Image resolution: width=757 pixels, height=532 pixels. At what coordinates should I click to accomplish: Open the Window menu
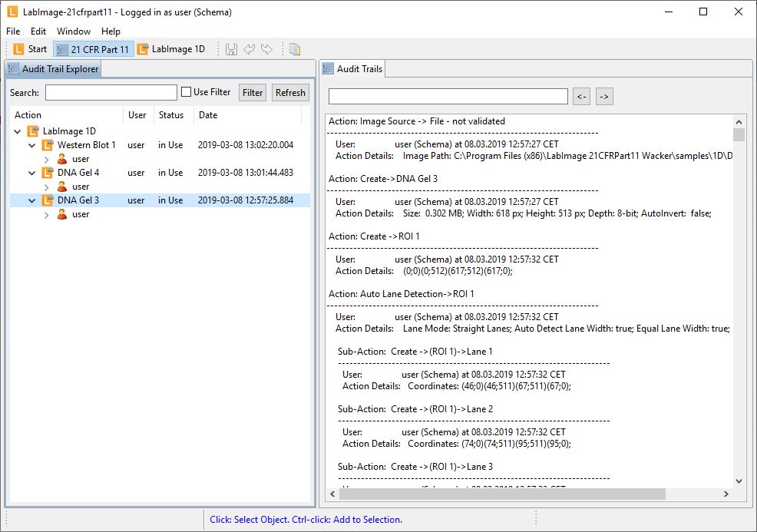pos(74,31)
